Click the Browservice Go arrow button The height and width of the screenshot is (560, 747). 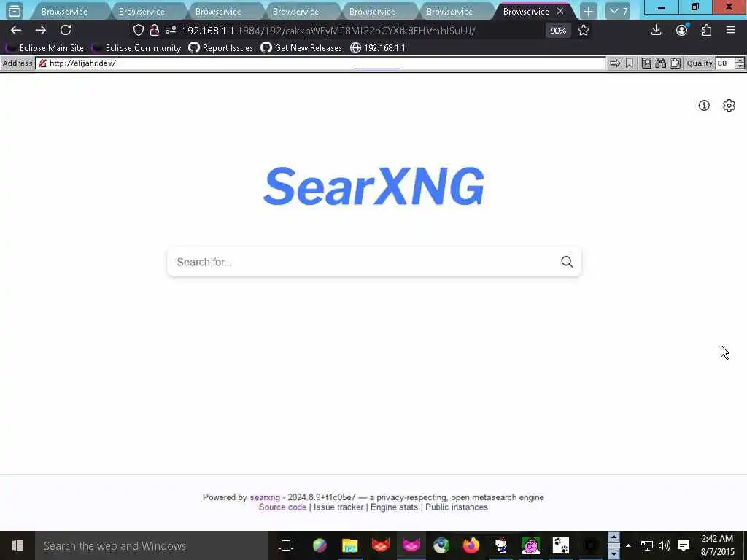click(615, 63)
